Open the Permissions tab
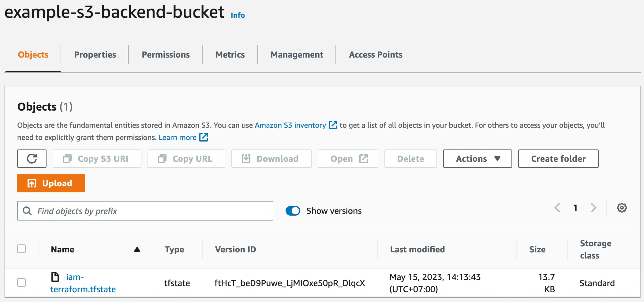 [166, 55]
